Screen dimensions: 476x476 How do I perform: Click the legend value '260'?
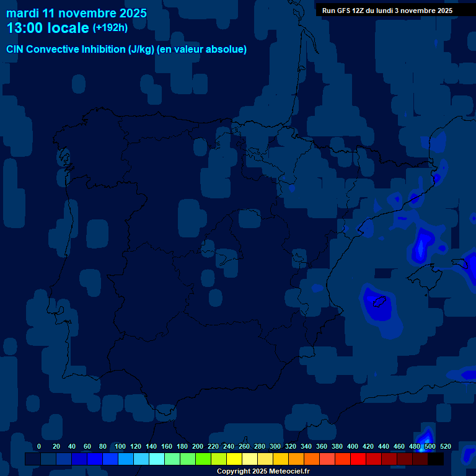tap(244, 446)
